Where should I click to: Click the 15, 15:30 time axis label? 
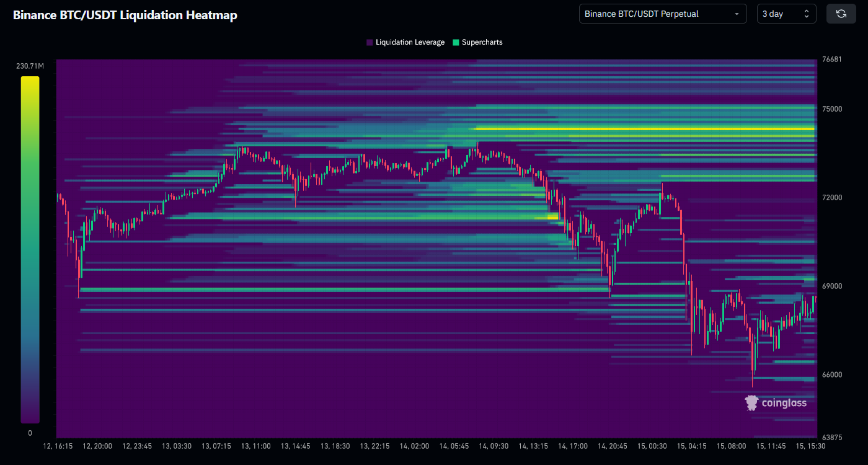pyautogui.click(x=810, y=446)
